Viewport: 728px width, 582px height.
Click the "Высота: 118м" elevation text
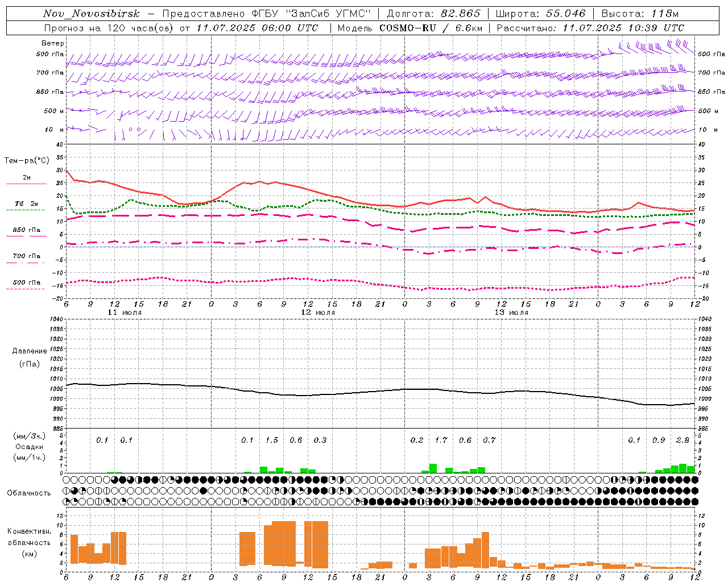click(x=640, y=14)
